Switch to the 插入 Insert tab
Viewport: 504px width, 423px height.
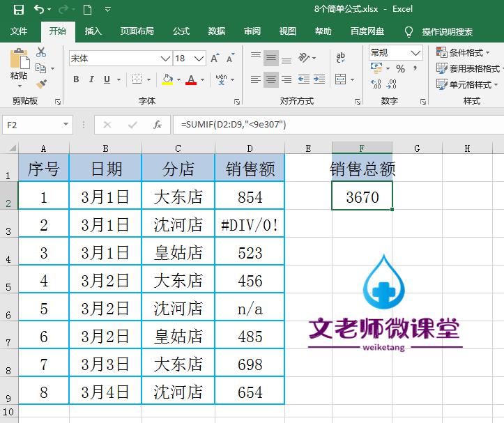coord(93,31)
